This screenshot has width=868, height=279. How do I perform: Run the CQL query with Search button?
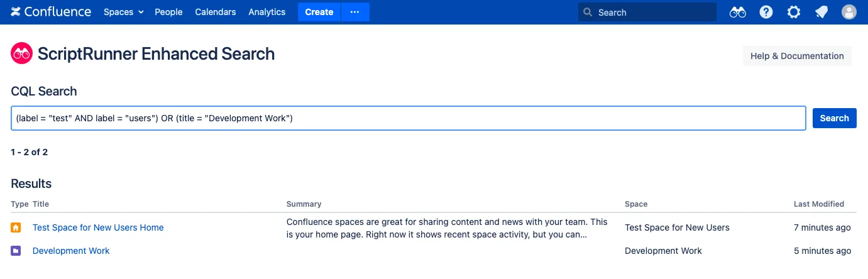[835, 118]
